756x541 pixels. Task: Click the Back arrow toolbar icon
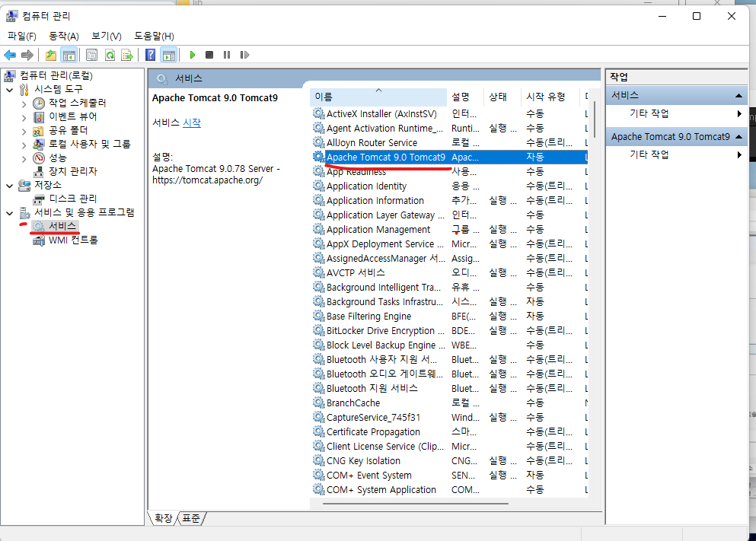[10, 55]
